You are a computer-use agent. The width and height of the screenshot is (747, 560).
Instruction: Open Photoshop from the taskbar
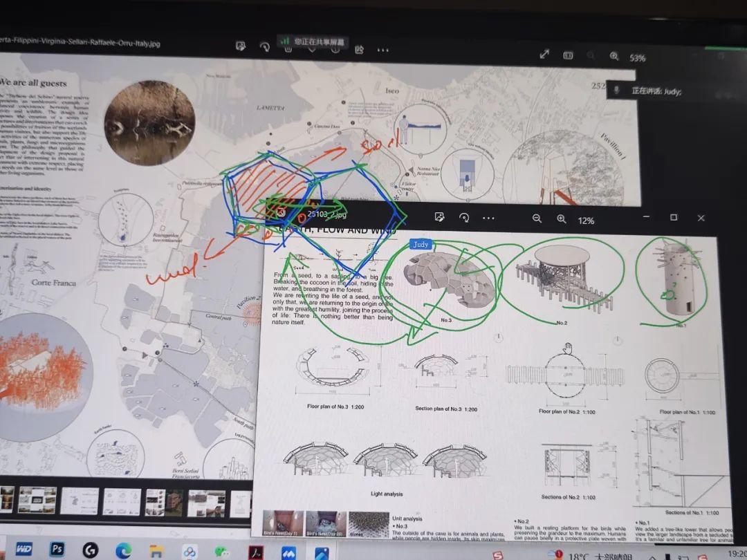pos(57,550)
